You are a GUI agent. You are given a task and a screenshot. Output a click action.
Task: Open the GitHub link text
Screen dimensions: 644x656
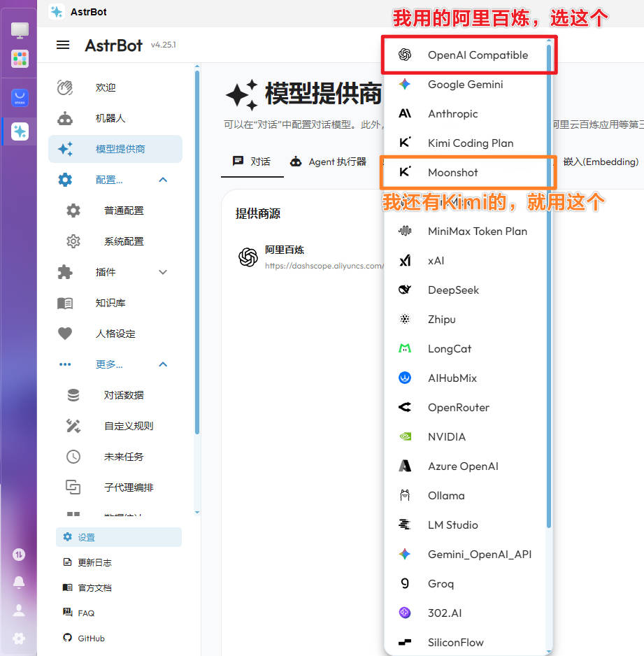pyautogui.click(x=91, y=638)
